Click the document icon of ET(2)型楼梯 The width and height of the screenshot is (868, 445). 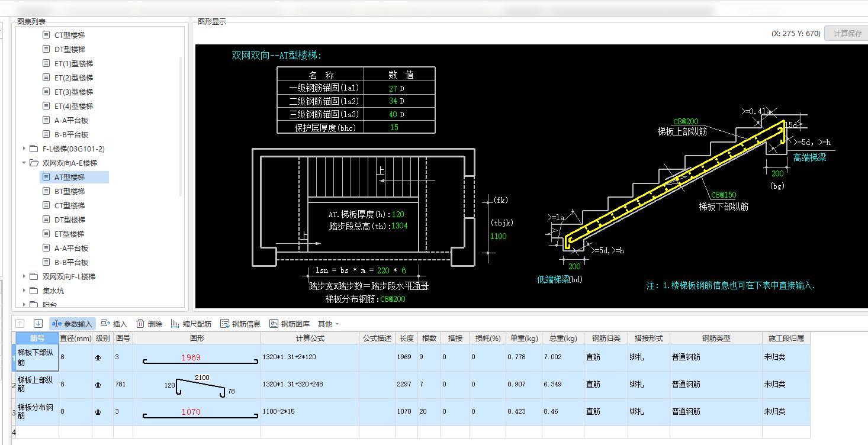(46, 78)
